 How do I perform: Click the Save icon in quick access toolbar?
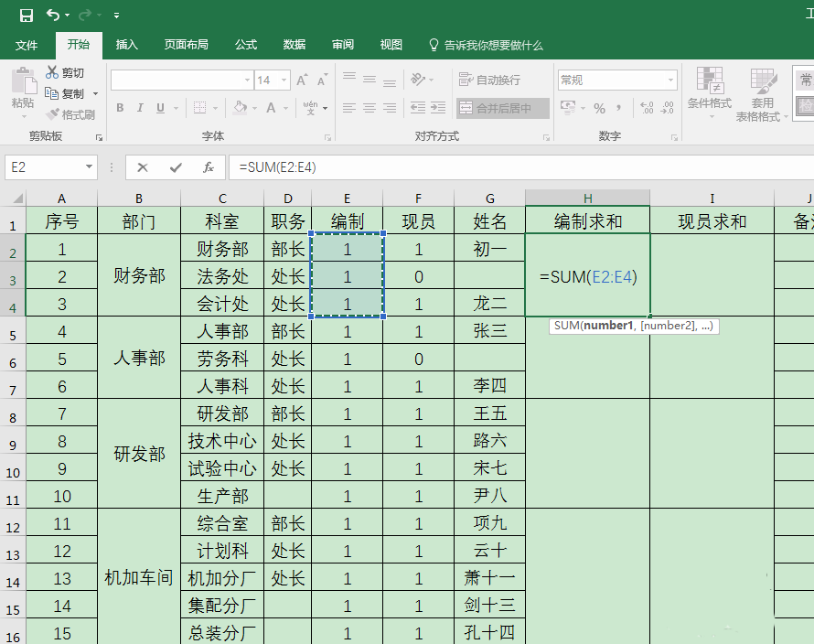(x=26, y=16)
